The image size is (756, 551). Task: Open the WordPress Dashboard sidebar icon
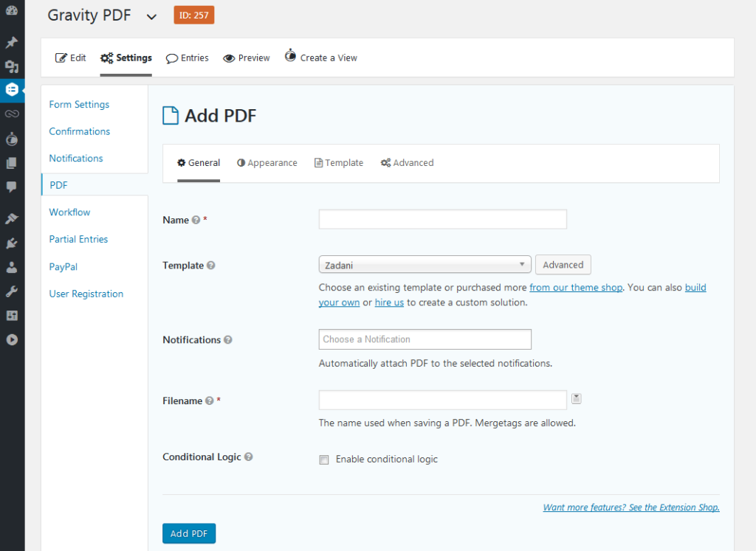tap(12, 10)
